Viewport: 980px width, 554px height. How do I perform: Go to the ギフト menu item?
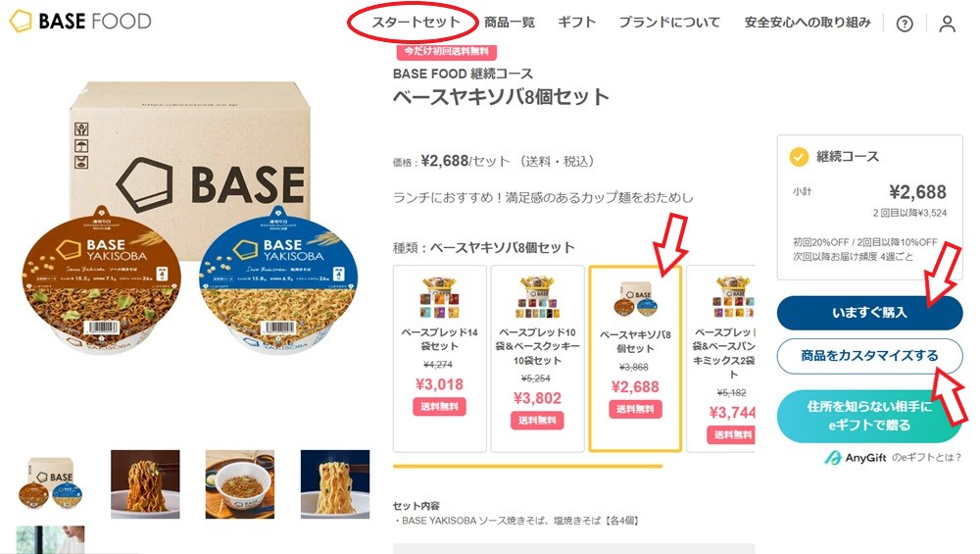576,23
